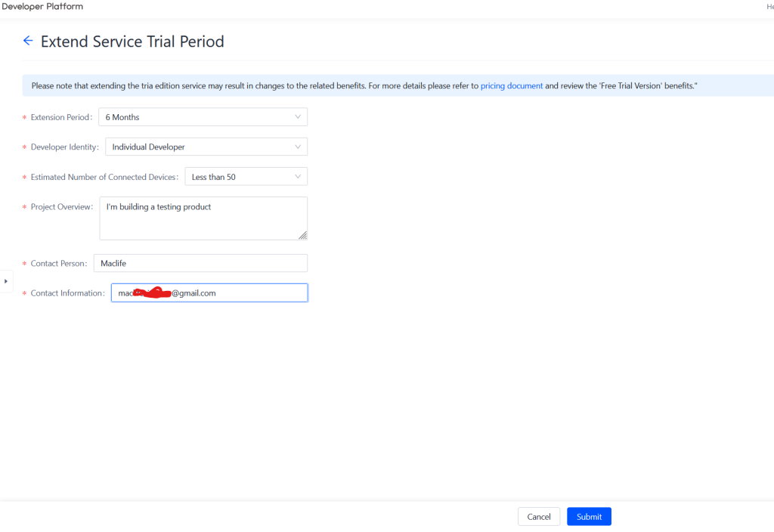Click the Extend Service Trial Period heading
This screenshot has height=532, width=774.
[x=132, y=42]
